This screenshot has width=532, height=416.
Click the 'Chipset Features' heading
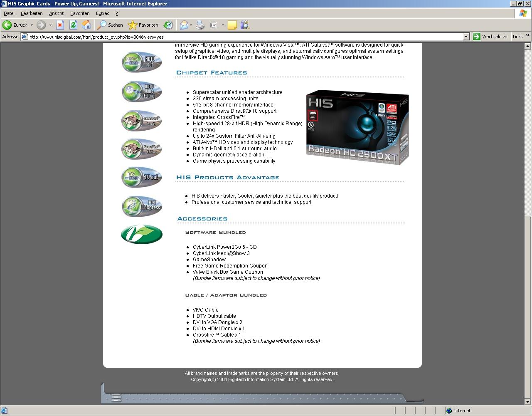[x=212, y=72]
